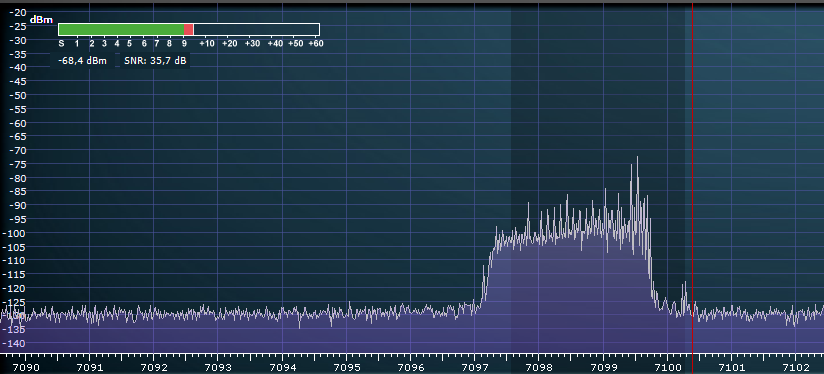Screen dimensions: 824x374
Task: Click the SNR: 35,7 dB readout
Action: click(155, 61)
